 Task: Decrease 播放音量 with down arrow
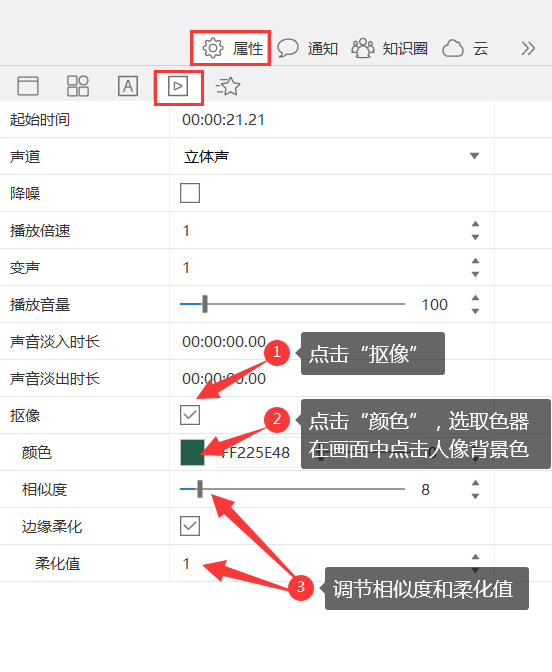(x=475, y=311)
